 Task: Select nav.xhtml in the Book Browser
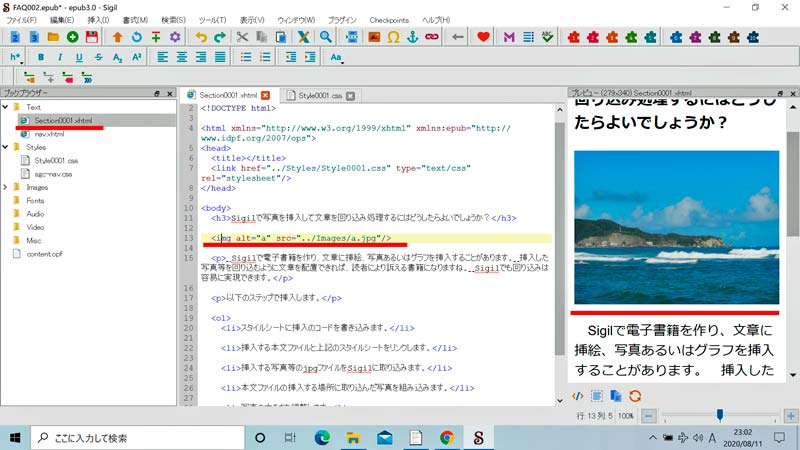(x=48, y=133)
